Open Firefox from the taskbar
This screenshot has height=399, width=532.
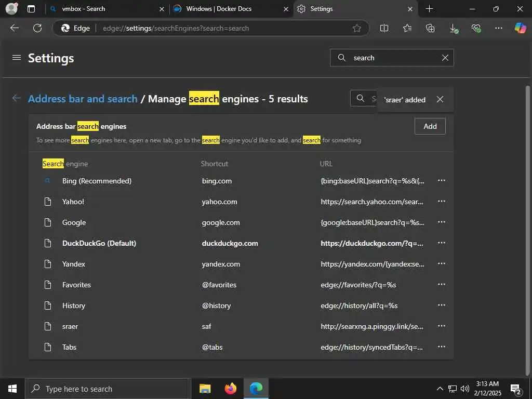point(230,389)
